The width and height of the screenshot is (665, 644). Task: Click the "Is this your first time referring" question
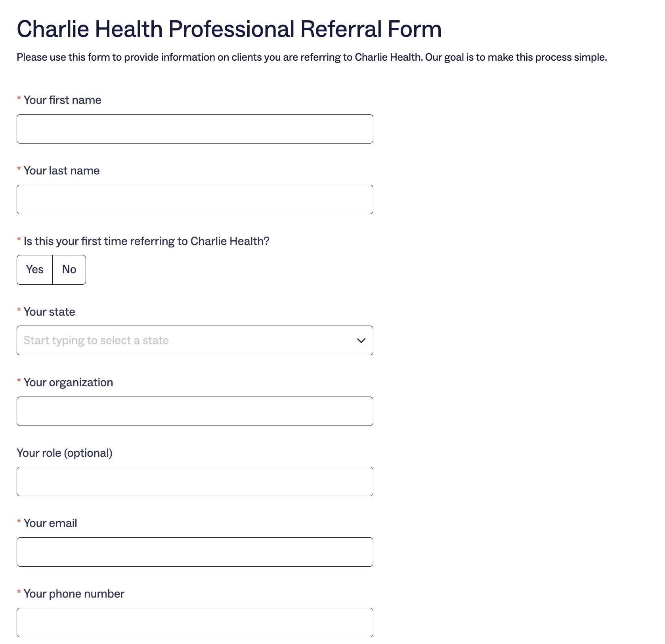click(146, 241)
